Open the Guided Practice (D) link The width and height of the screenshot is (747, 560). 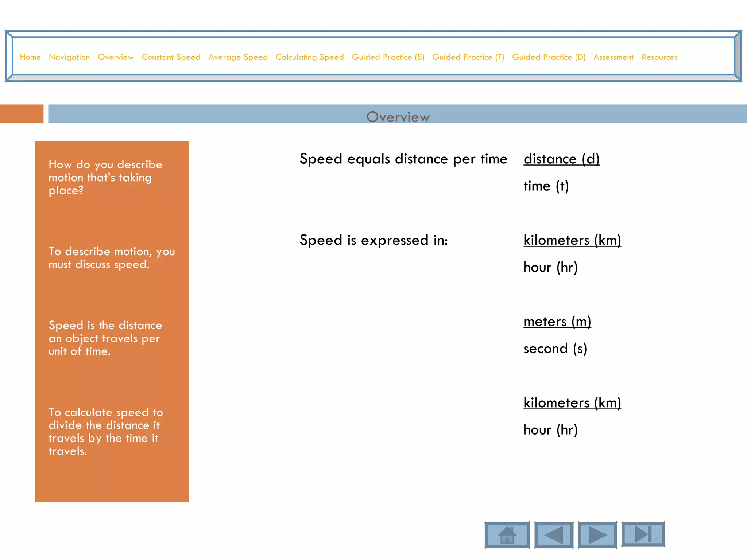[x=549, y=57]
